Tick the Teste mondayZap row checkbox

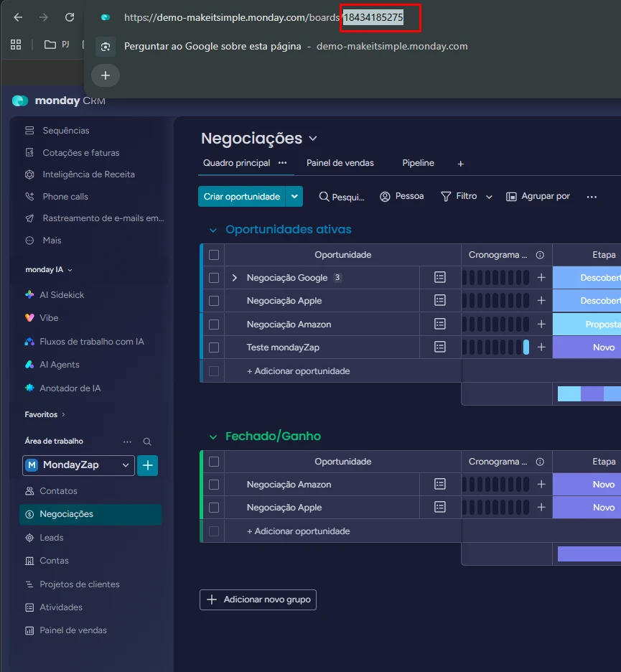coord(214,347)
